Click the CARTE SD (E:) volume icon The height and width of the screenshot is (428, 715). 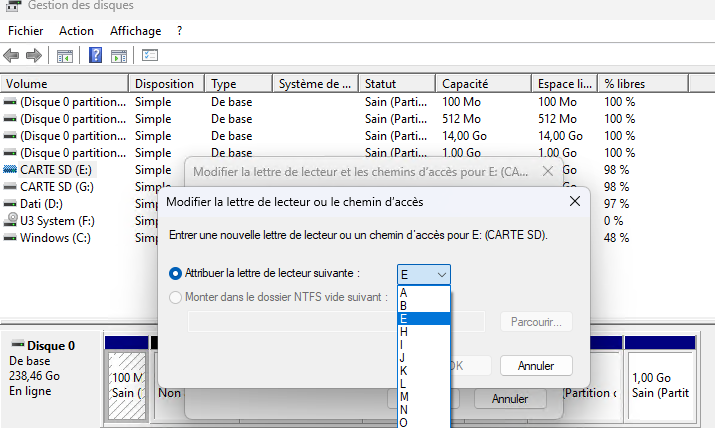tap(10, 170)
